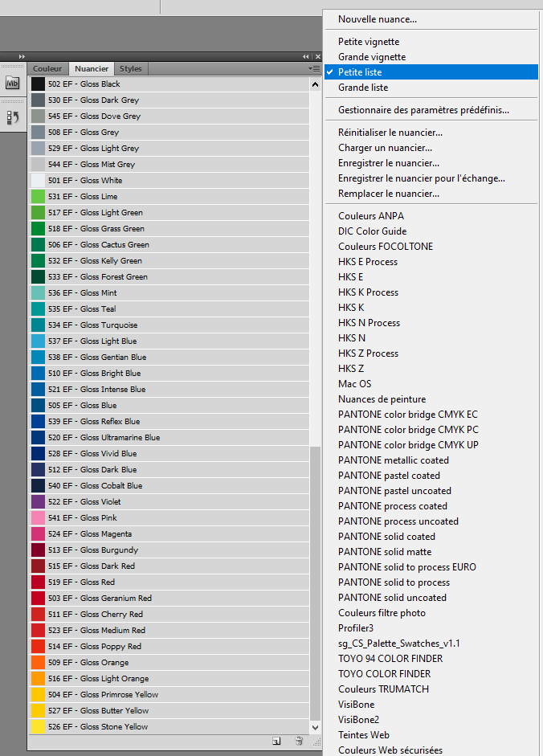Load PANTONE metallic coated library
Image resolution: width=543 pixels, height=756 pixels.
(x=394, y=460)
